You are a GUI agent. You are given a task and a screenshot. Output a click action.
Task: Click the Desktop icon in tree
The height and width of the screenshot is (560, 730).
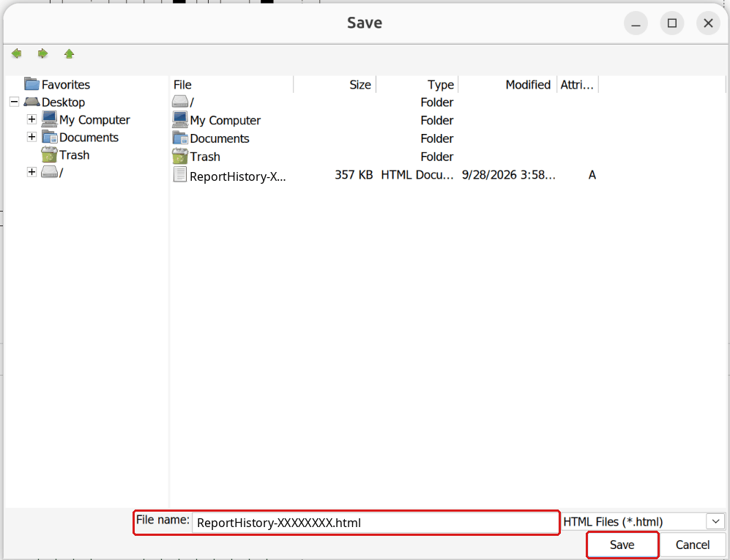tap(31, 102)
